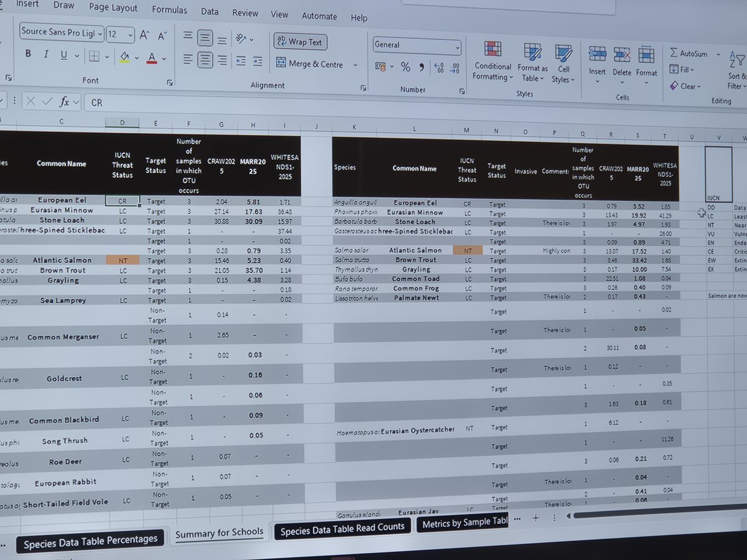This screenshot has width=747, height=560.
Task: Decrease decimal places
Action: 455,68
